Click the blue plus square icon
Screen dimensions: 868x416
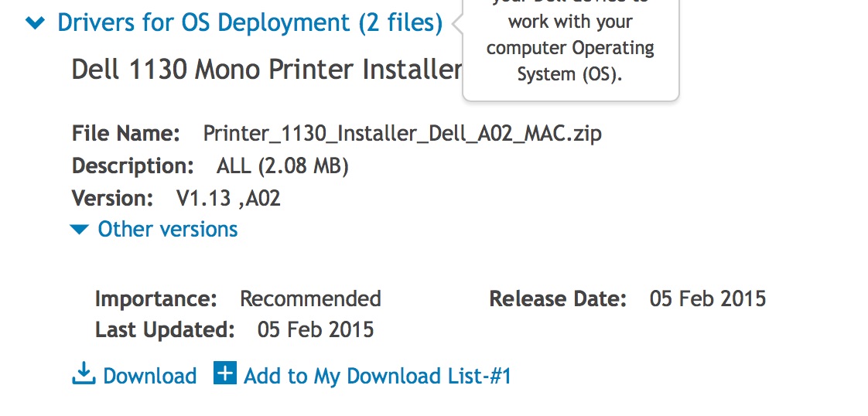[x=224, y=374]
